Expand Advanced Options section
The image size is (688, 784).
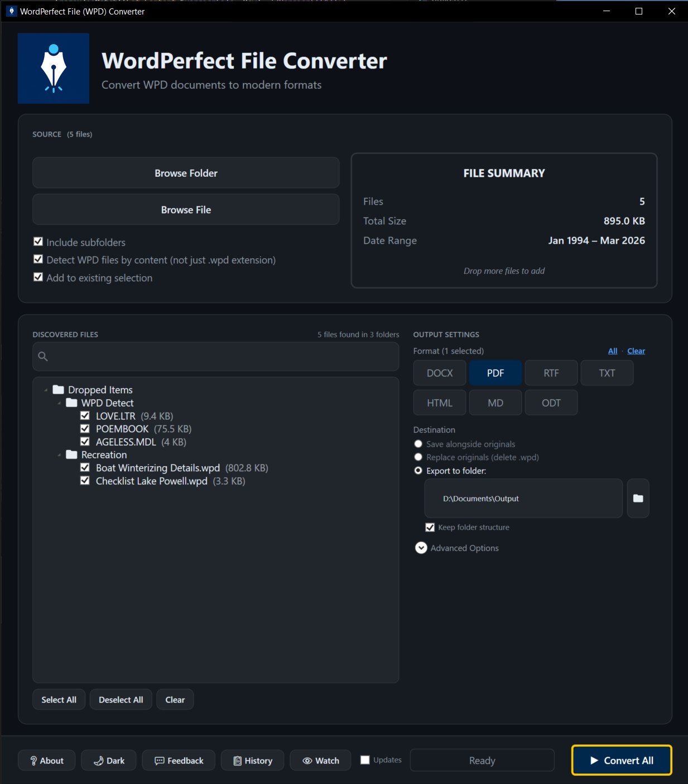[x=421, y=548]
